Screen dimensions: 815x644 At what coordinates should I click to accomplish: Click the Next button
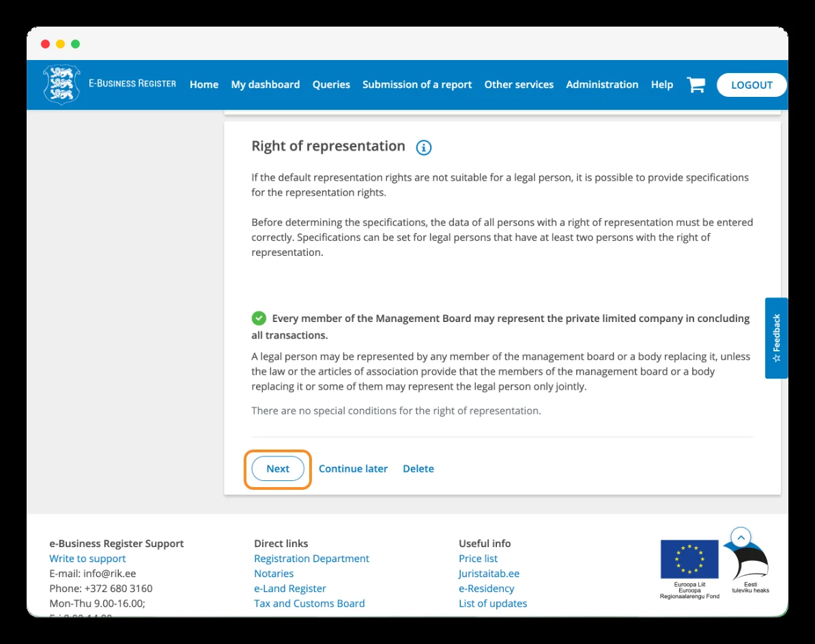point(278,469)
